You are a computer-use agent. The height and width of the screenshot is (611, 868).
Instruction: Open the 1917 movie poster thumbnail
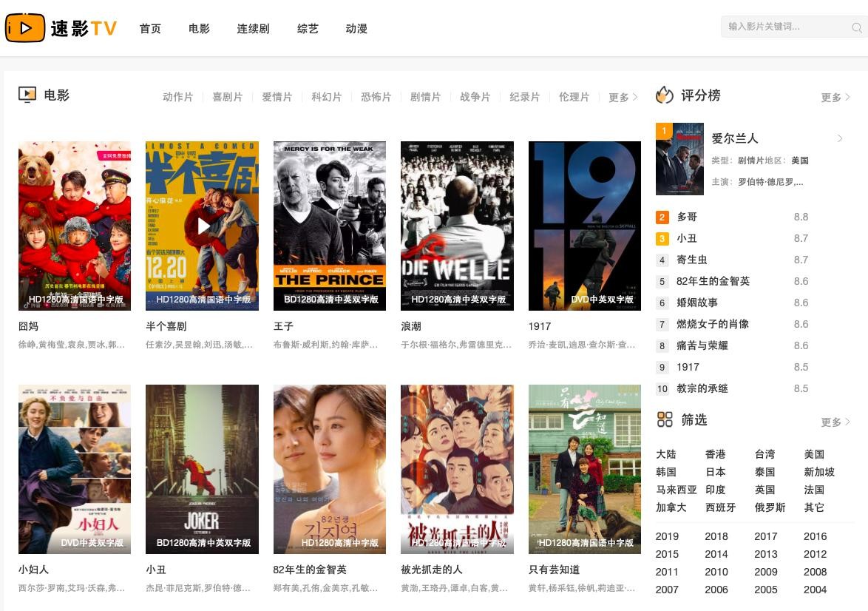(584, 226)
